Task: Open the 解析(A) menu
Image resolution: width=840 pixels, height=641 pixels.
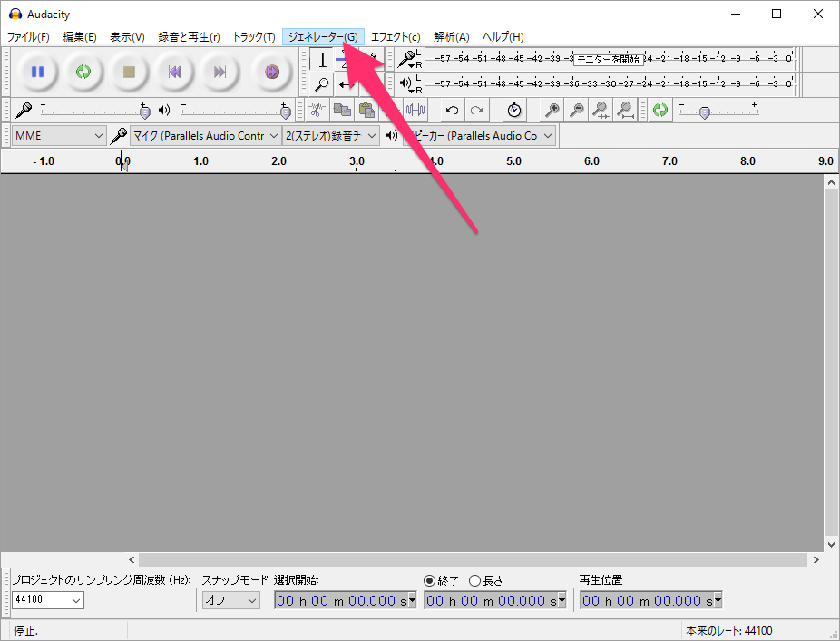Action: point(452,37)
